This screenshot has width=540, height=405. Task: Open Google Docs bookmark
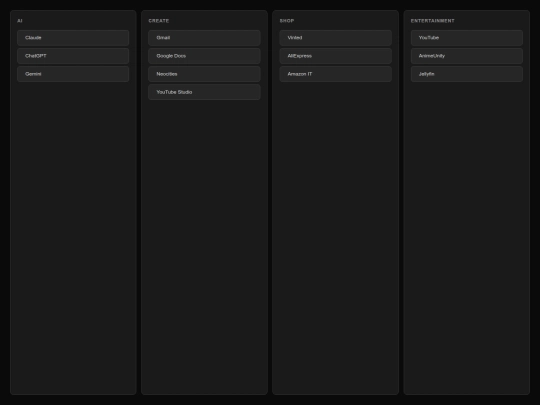pyautogui.click(x=204, y=56)
